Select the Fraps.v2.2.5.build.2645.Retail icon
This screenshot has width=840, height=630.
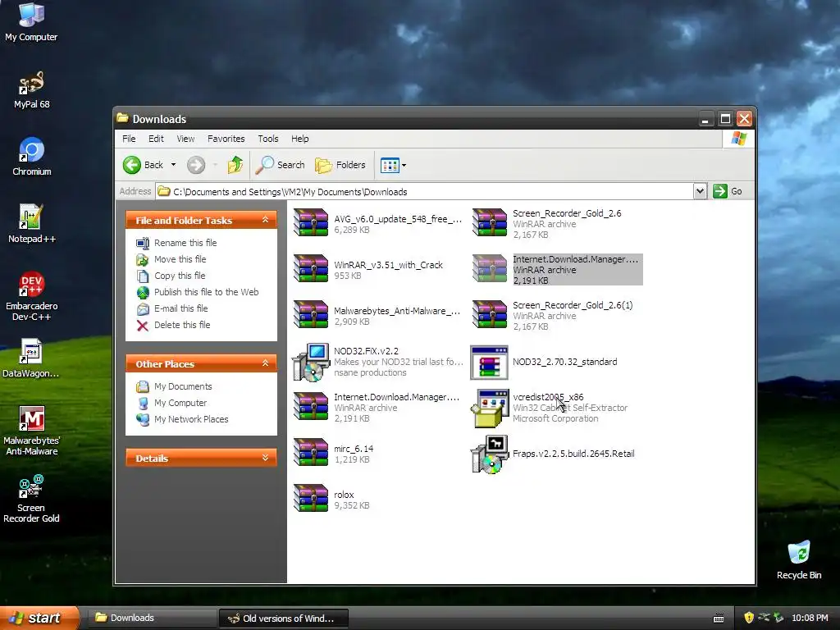(490, 454)
